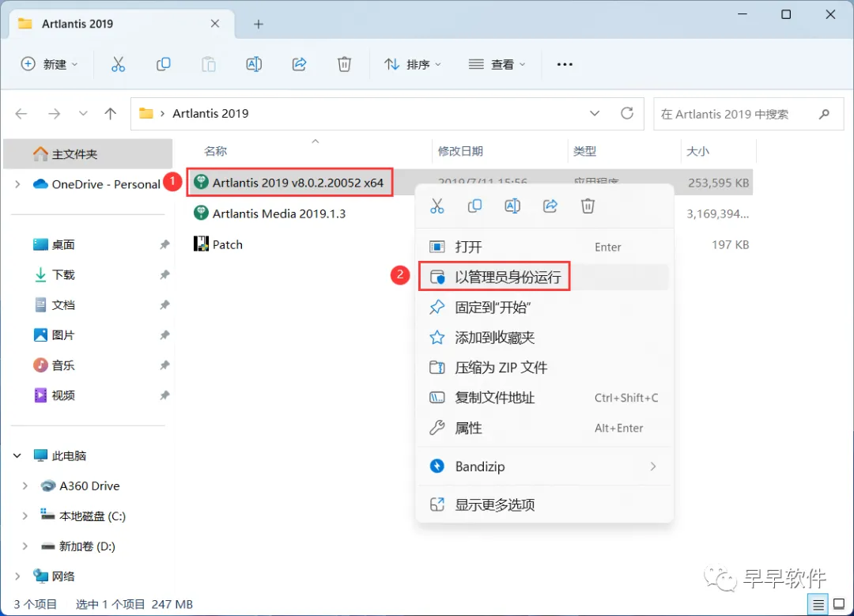Click the Cut icon in the context menu
The image size is (854, 616).
click(436, 206)
